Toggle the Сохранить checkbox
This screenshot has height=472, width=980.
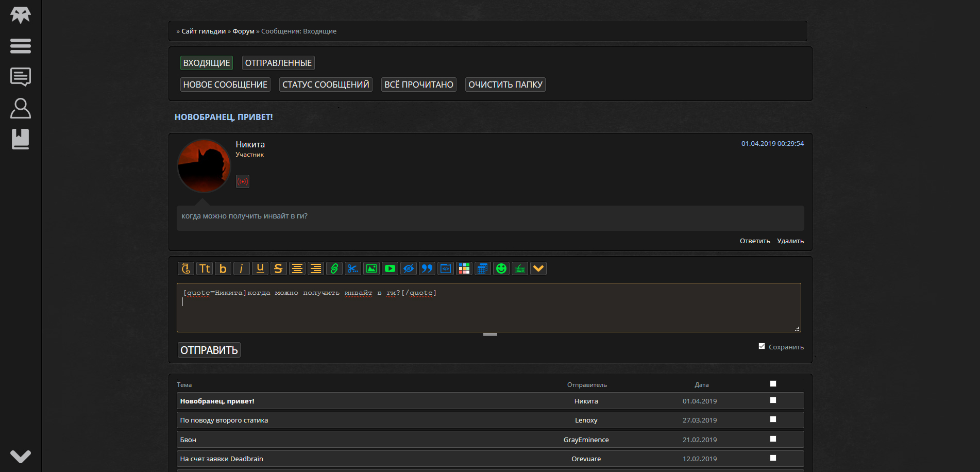[762, 346]
